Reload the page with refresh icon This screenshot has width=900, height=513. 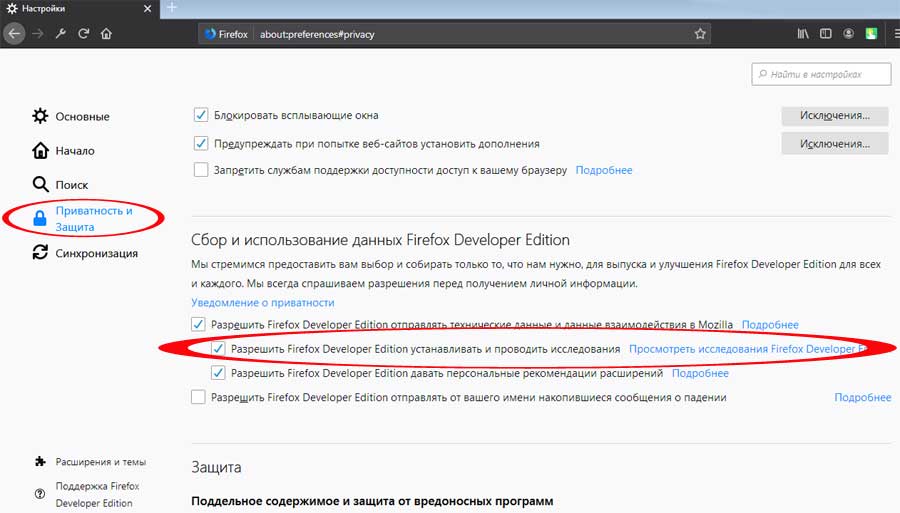click(84, 34)
